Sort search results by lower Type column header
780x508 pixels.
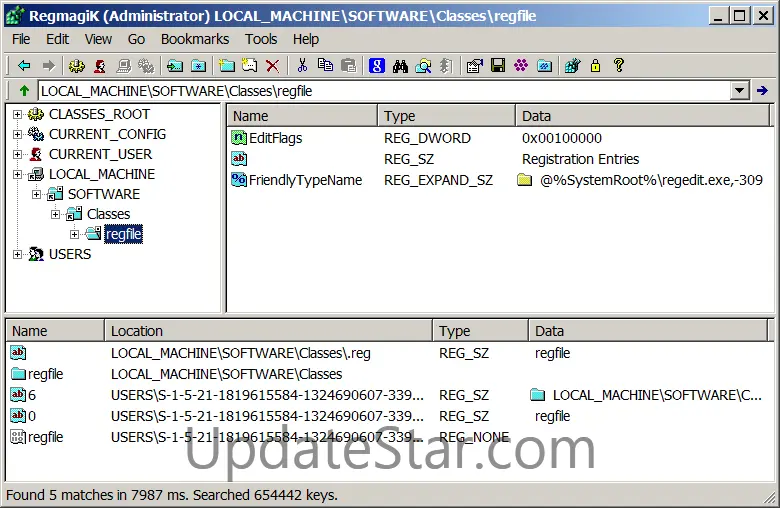click(481, 331)
